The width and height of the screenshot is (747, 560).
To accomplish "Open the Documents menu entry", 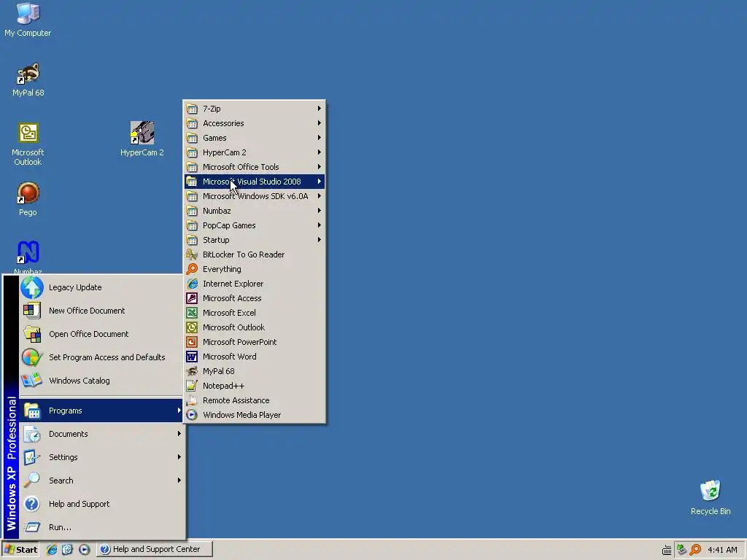I will 101,434.
